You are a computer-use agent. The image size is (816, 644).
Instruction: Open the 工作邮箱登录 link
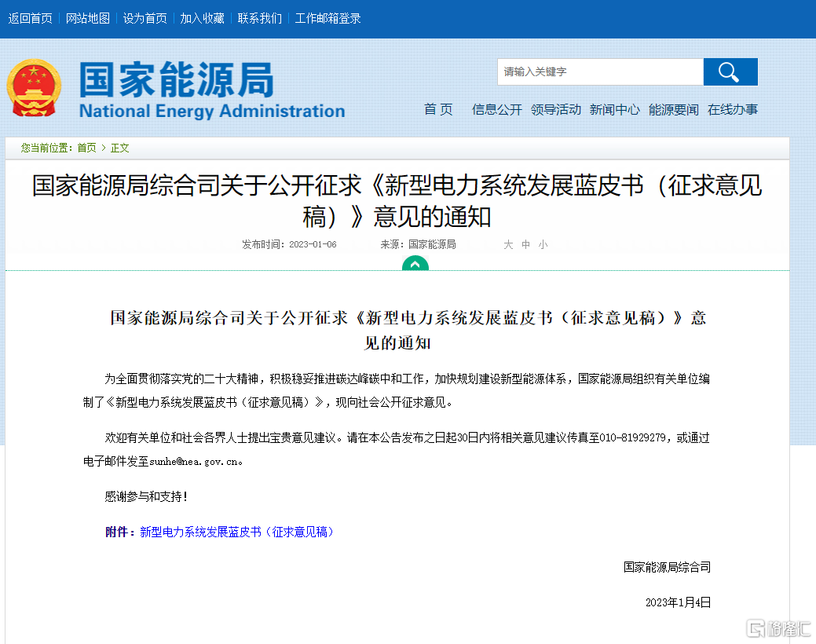[x=327, y=19]
